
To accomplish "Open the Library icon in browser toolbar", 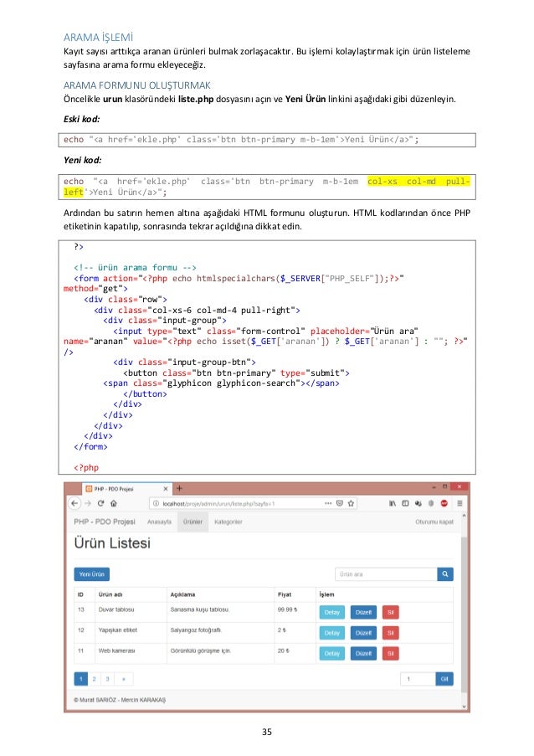I will [x=393, y=503].
